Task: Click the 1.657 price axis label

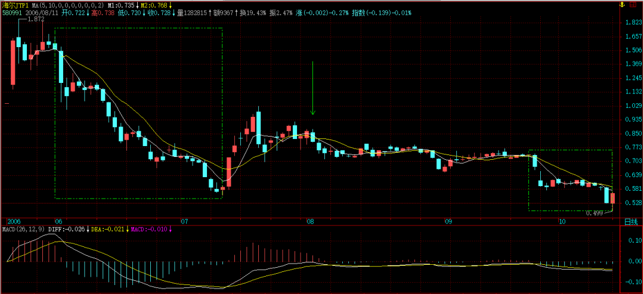Action: pyautogui.click(x=634, y=36)
